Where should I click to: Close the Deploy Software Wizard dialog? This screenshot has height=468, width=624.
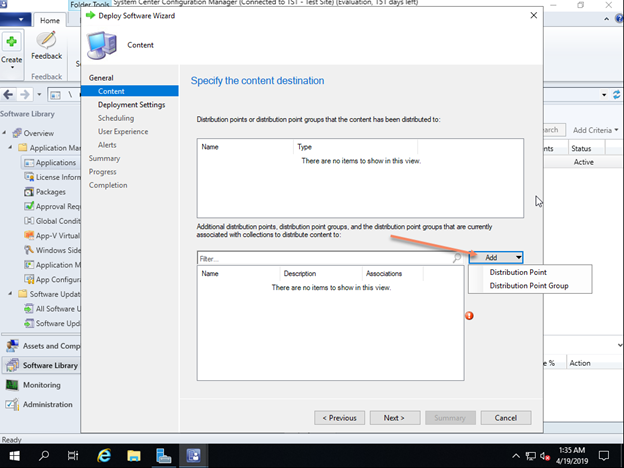click(x=534, y=16)
